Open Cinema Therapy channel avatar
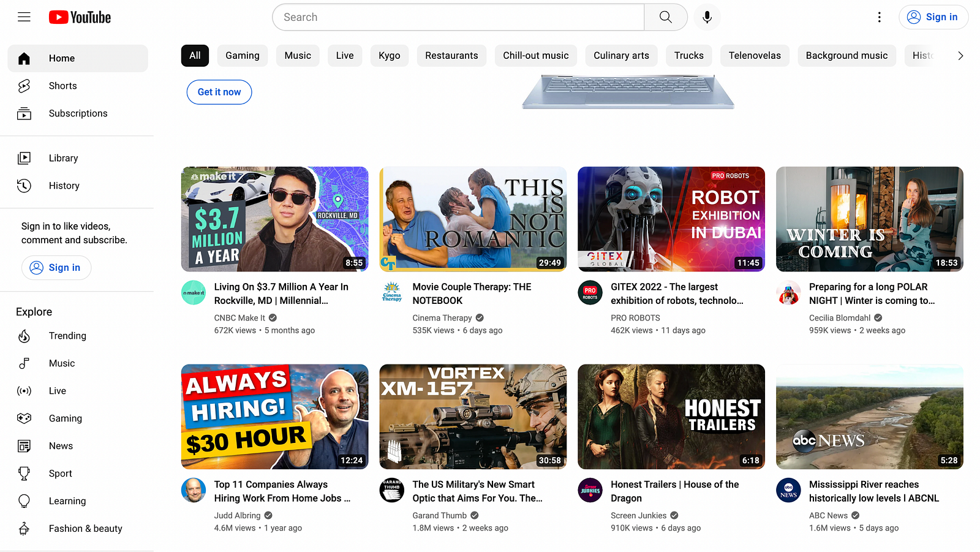Screen dimensions: 980x552 [x=392, y=293]
